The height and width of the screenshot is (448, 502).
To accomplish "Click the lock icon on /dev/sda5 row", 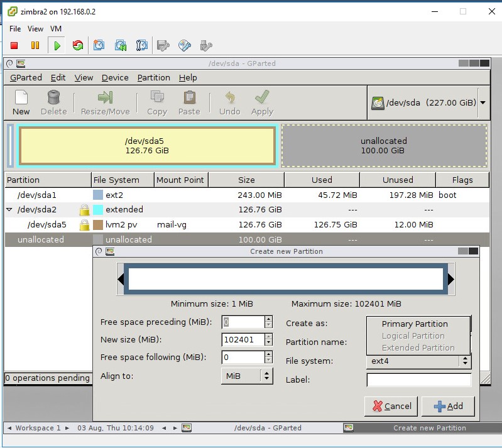I will pyautogui.click(x=85, y=225).
